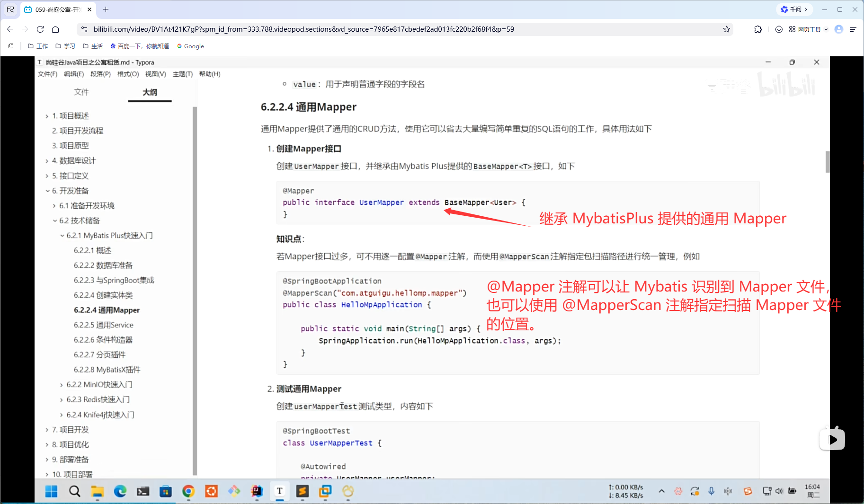Viewport: 864px width, 504px height.
Task: Open the browser home page icon
Action: (55, 29)
